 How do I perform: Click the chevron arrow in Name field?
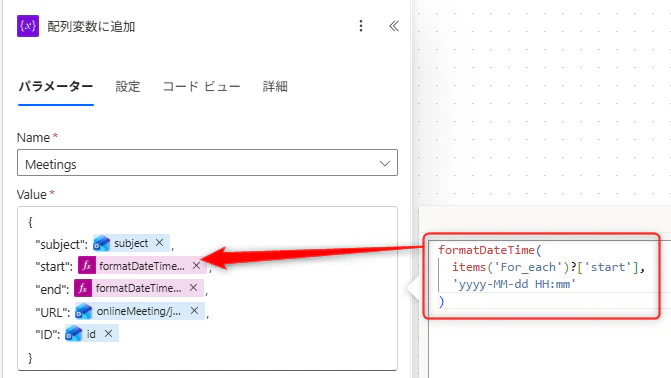click(x=385, y=164)
